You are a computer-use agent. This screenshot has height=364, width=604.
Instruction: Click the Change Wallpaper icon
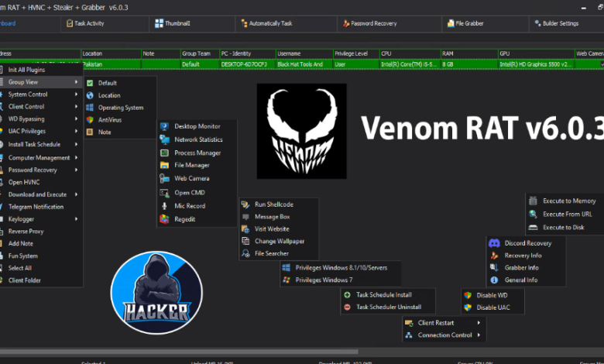tap(245, 241)
